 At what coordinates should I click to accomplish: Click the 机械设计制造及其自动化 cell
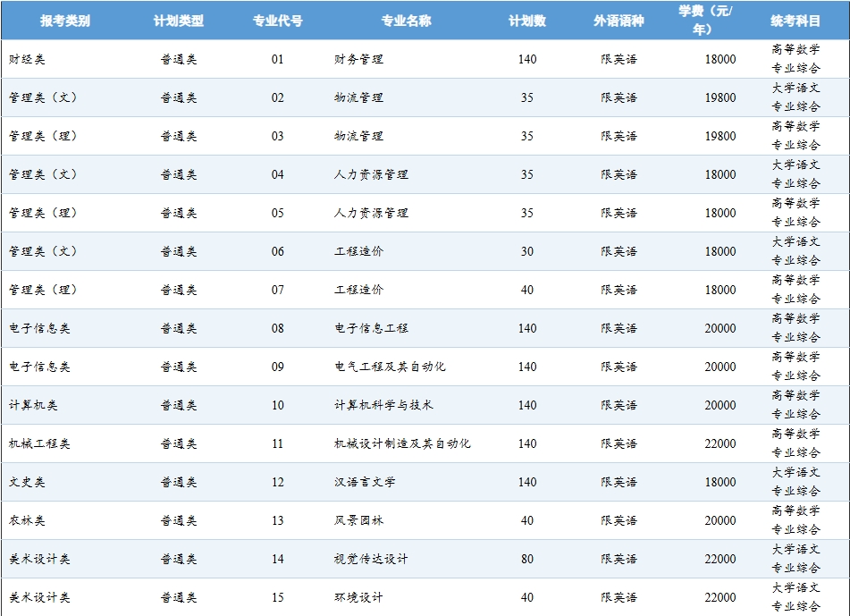coord(402,443)
